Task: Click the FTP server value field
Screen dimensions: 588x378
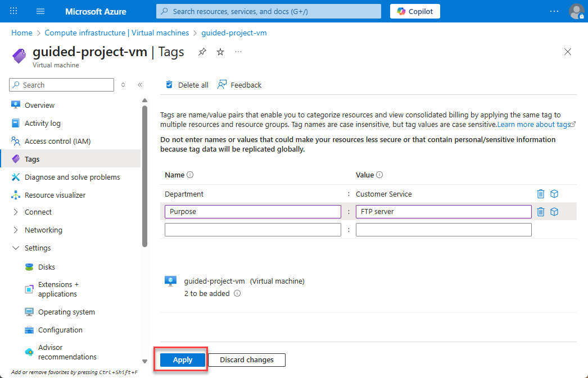Action: 444,212
